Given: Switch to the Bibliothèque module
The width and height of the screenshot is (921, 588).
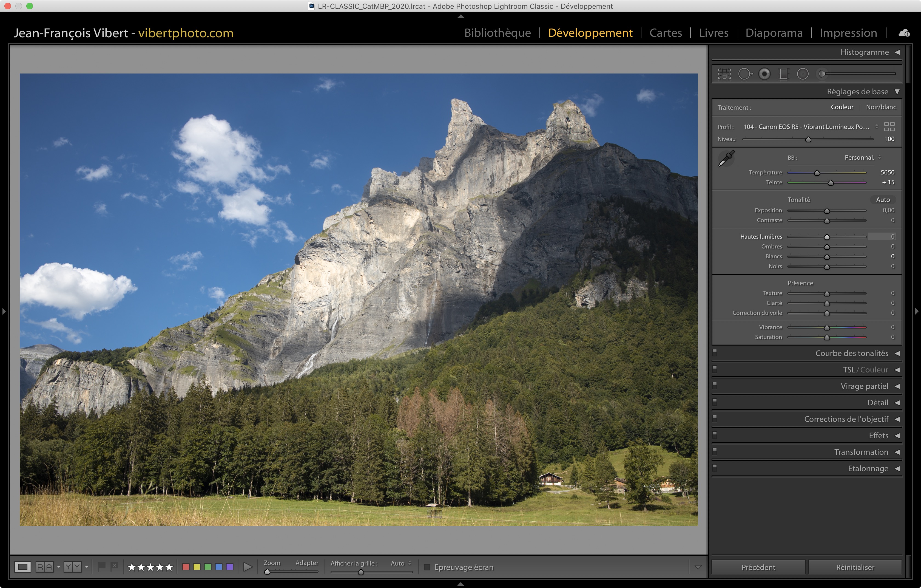Looking at the screenshot, I should 497,33.
